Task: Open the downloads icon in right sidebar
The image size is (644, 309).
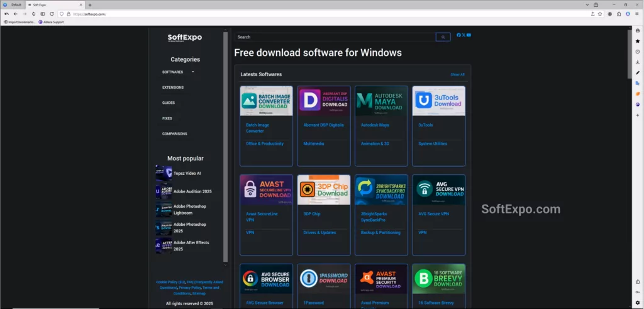Action: [638, 62]
